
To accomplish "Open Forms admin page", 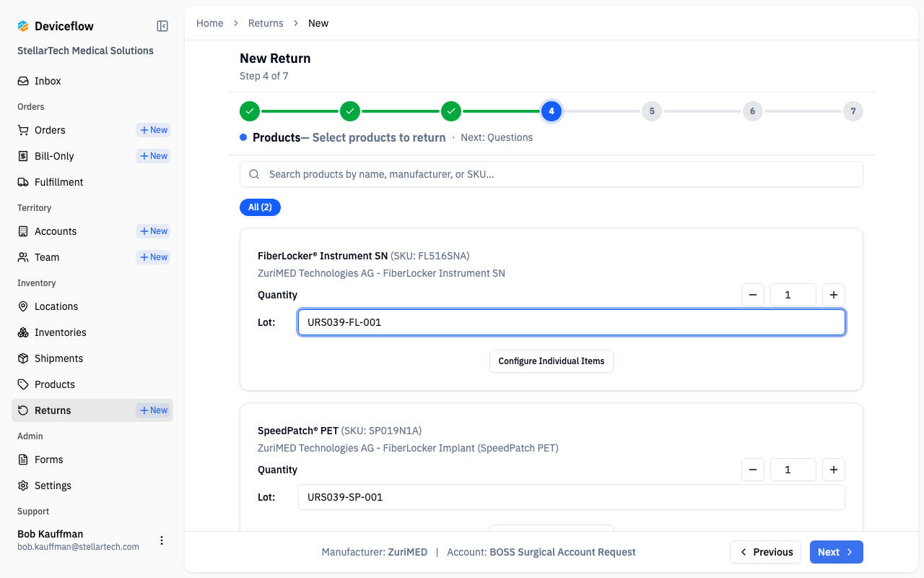I will [x=92, y=460].
